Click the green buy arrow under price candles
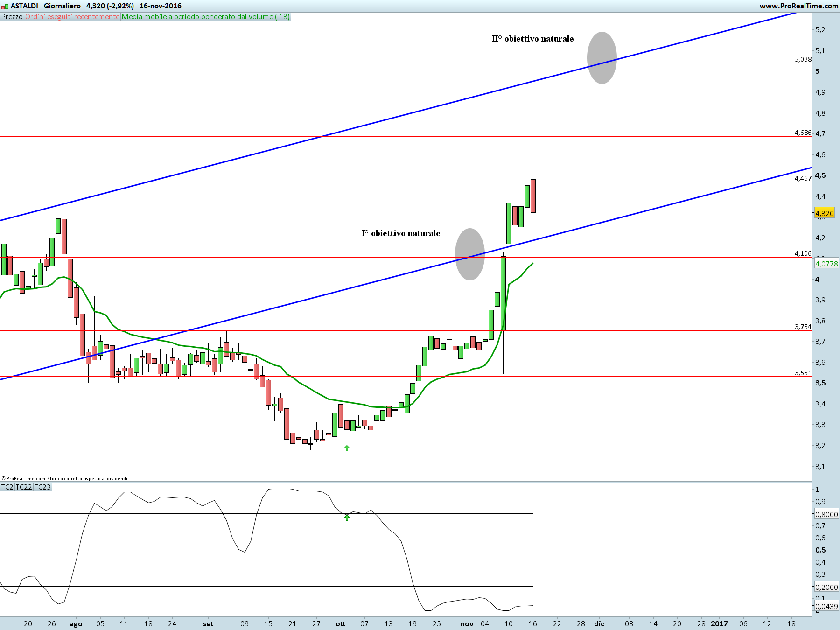This screenshot has width=840, height=630. coord(347,448)
